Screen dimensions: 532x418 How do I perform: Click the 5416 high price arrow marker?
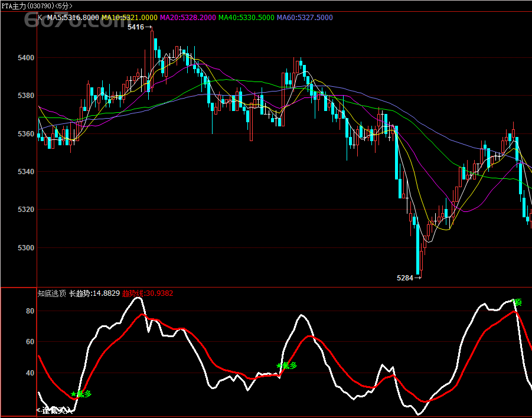140,27
